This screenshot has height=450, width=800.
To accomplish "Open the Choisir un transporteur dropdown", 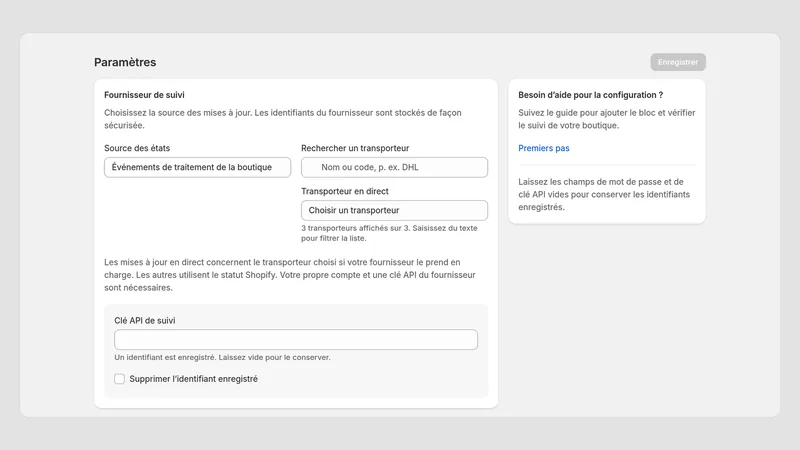I will pos(394,210).
